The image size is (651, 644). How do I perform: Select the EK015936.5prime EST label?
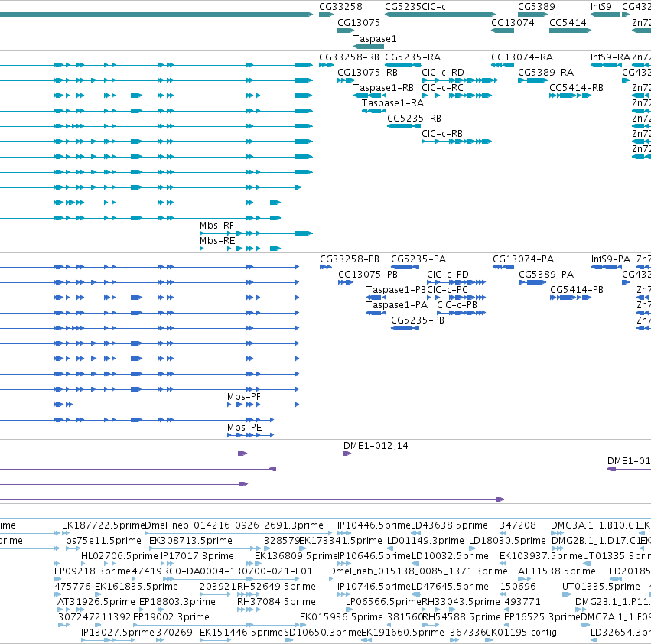coord(341,617)
